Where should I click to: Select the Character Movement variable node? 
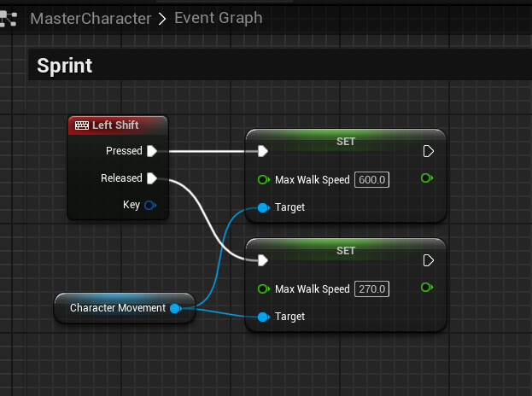pos(125,308)
